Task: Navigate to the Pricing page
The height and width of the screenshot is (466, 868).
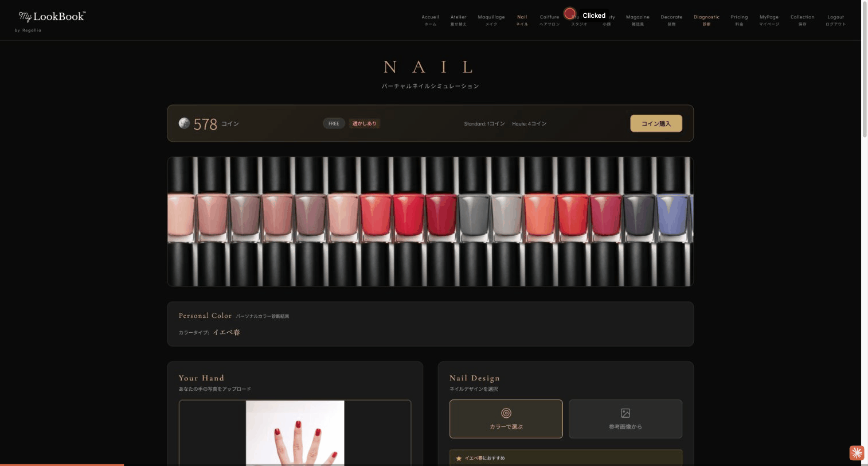Action: tap(739, 20)
